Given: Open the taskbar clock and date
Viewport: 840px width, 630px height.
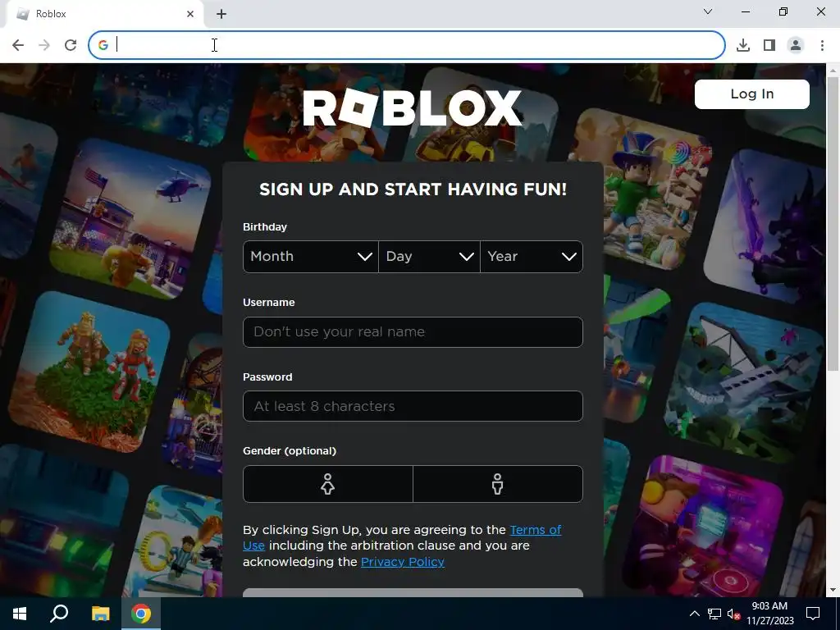Looking at the screenshot, I should 769,614.
